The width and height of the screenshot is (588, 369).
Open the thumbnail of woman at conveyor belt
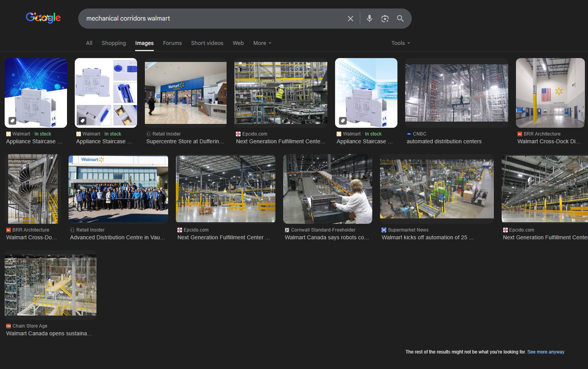pos(328,189)
